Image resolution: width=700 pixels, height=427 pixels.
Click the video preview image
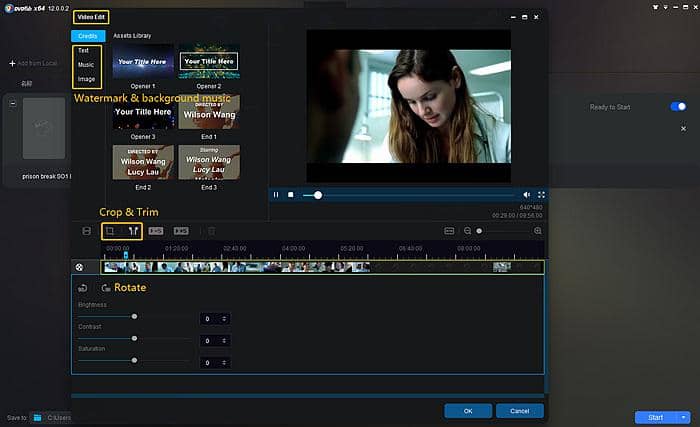tap(408, 106)
